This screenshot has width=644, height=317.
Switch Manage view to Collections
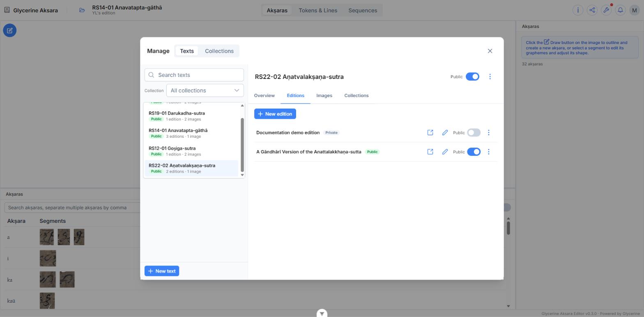click(x=219, y=51)
